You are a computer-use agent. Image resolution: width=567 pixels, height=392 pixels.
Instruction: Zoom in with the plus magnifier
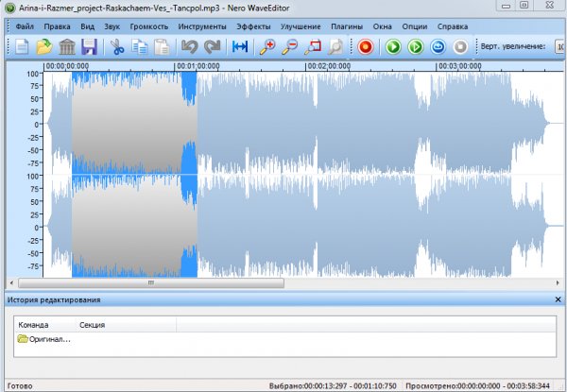point(267,47)
